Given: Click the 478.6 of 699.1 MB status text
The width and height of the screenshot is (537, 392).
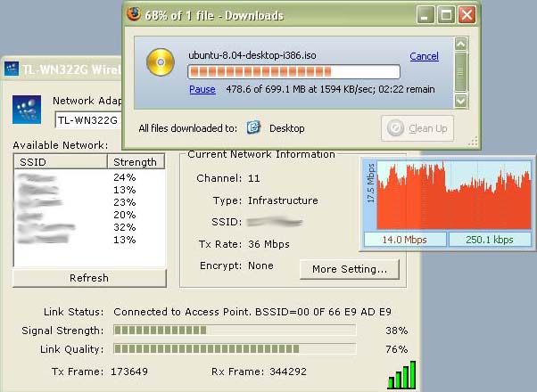Looking at the screenshot, I should [330, 89].
